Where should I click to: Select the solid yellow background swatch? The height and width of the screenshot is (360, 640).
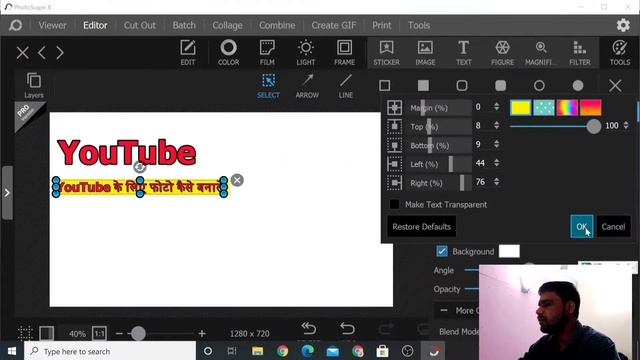click(x=521, y=108)
